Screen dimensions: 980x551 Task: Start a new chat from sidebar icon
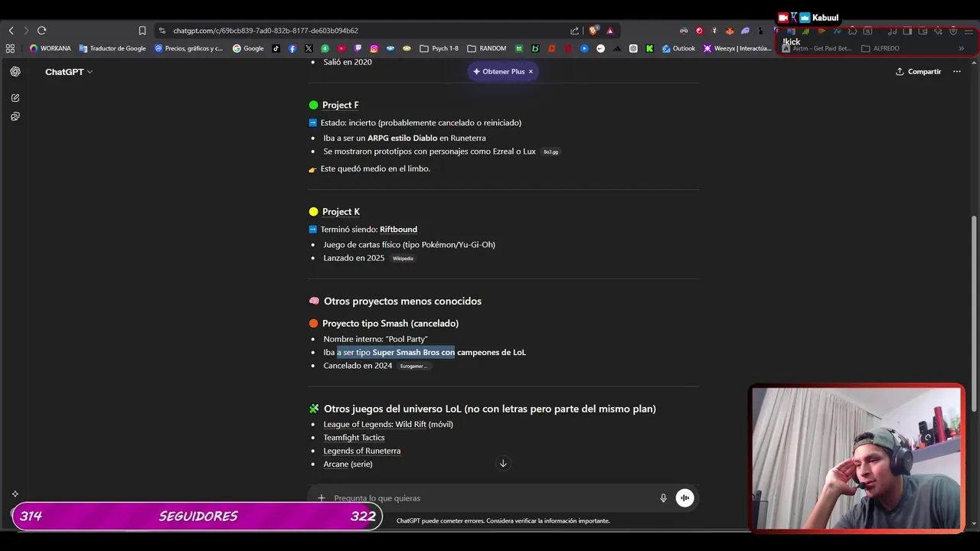[15, 98]
